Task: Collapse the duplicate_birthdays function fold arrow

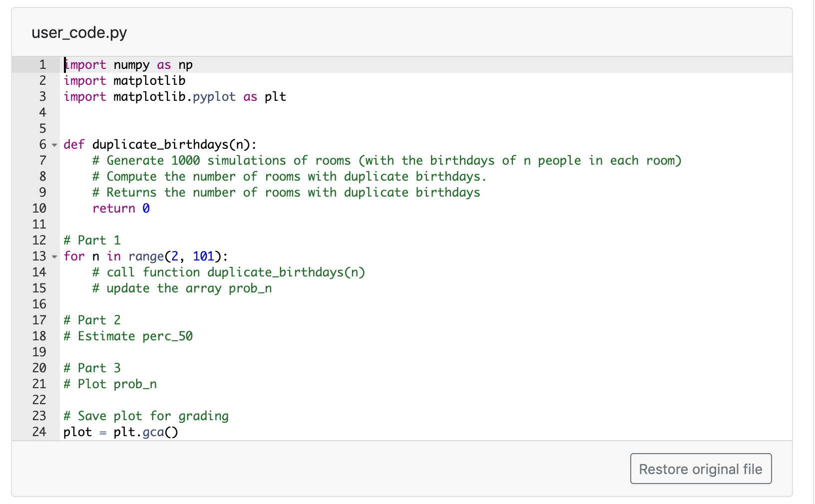Action: [x=54, y=145]
